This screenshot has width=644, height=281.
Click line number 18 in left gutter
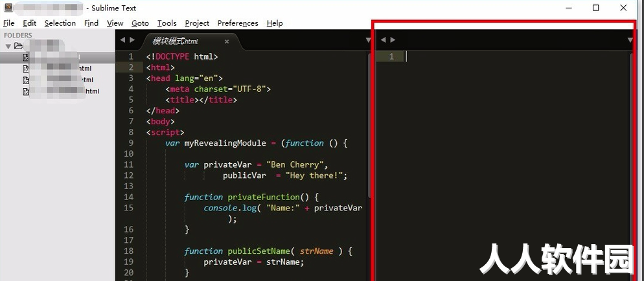pos(128,251)
